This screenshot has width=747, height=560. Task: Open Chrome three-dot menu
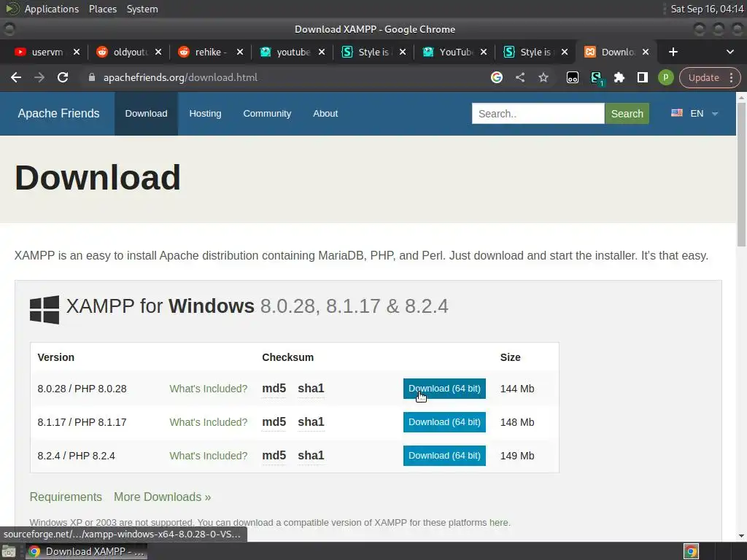click(732, 77)
